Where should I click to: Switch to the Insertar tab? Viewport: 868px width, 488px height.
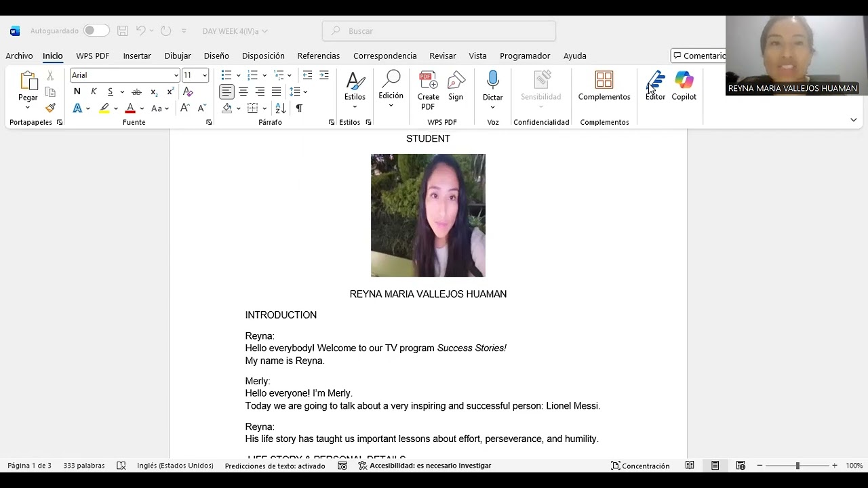click(x=137, y=56)
